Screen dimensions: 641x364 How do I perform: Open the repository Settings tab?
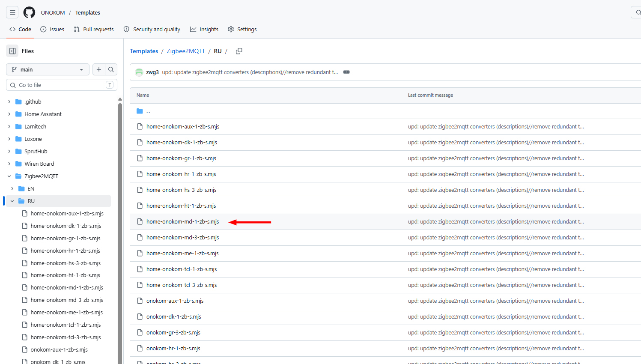[x=242, y=30]
